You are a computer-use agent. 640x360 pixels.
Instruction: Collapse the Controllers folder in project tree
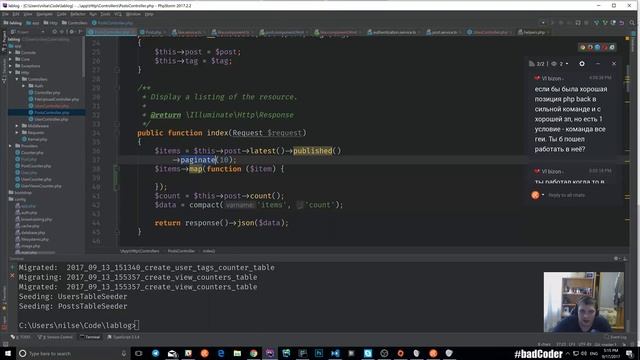[x=17, y=79]
